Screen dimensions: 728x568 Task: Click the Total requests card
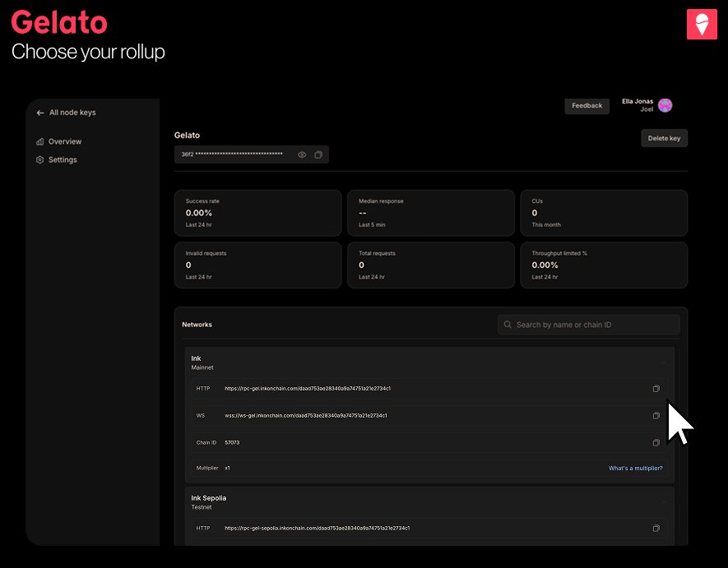click(x=431, y=265)
